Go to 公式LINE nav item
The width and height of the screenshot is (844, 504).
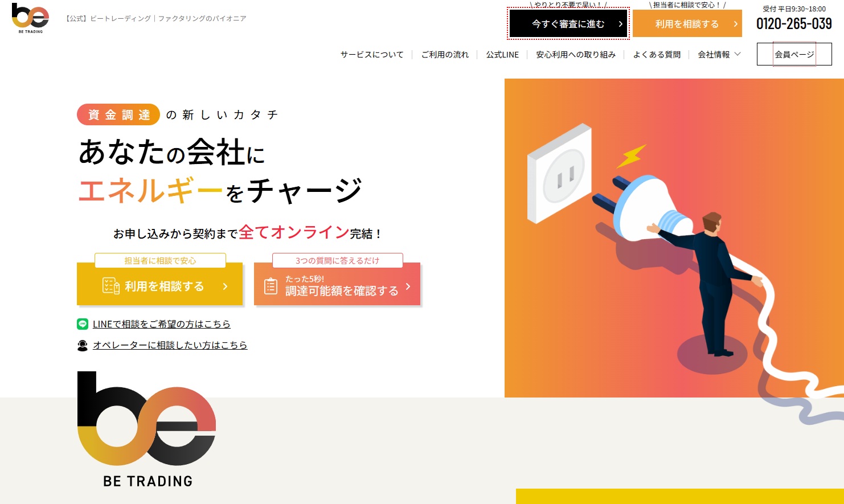502,55
